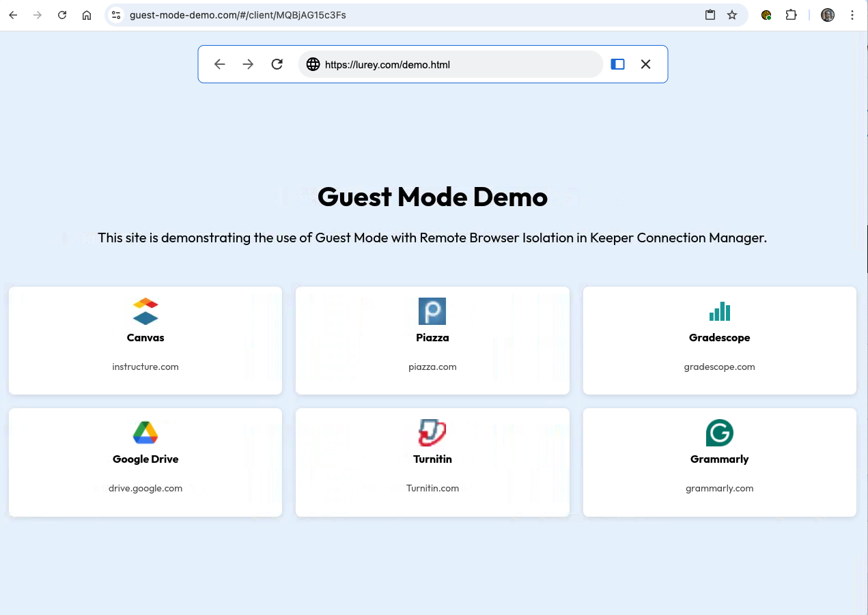Click the Chrome home button
This screenshot has height=615, width=868.
click(87, 15)
